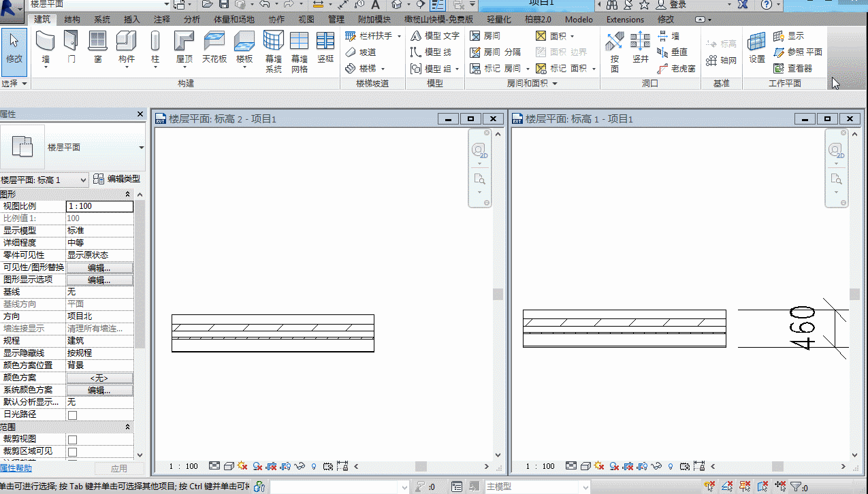Collapse the 图形 properties section
Screen dimensions: 868x494
[129, 195]
